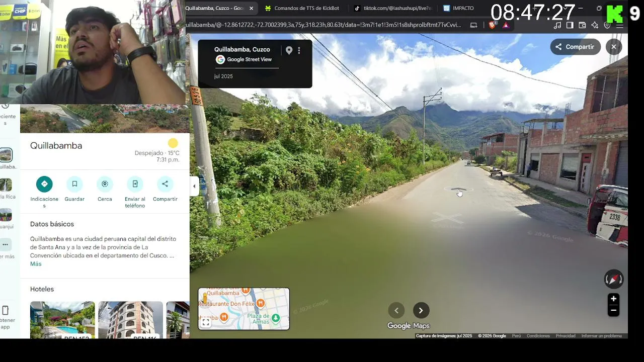The width and height of the screenshot is (644, 362).
Task: Toggle the browser sidebar panel icon
Action: [x=570, y=25]
